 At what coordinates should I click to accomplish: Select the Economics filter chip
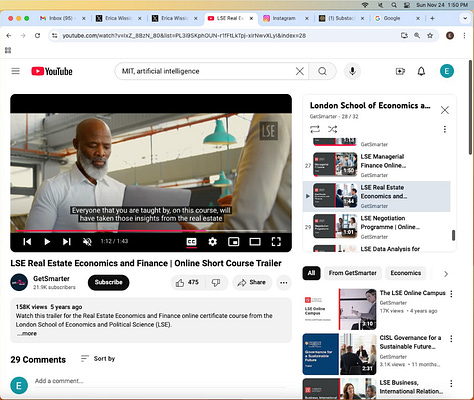point(406,273)
